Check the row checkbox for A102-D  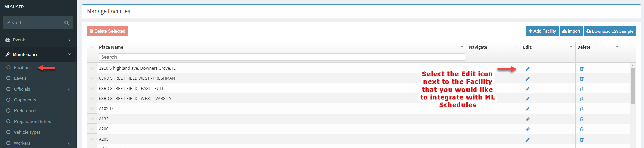92,108
